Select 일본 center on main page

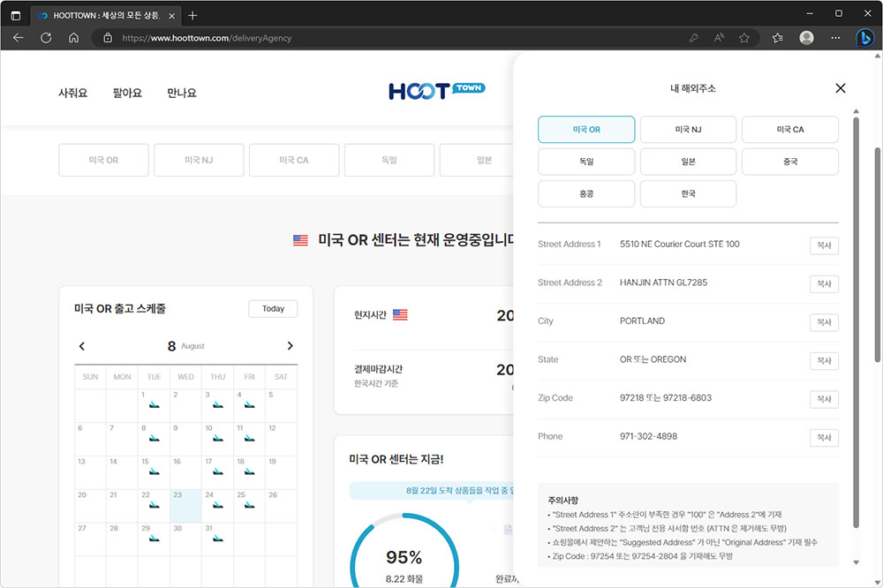(477, 160)
